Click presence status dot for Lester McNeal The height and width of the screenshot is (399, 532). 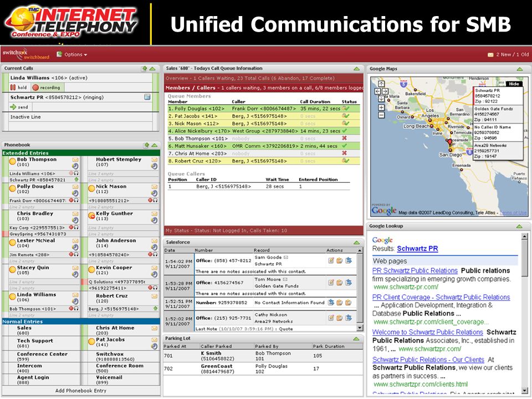point(13,243)
